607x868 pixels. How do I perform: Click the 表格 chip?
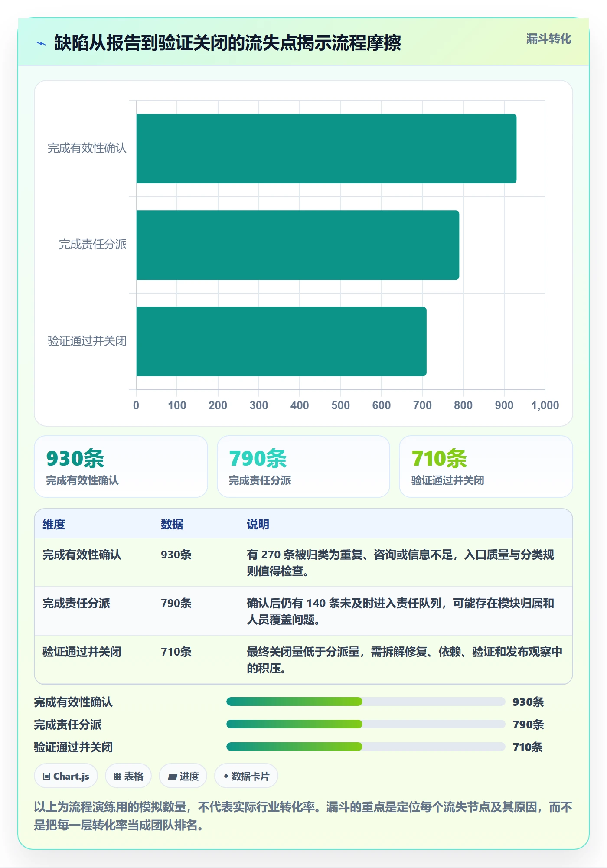[128, 776]
